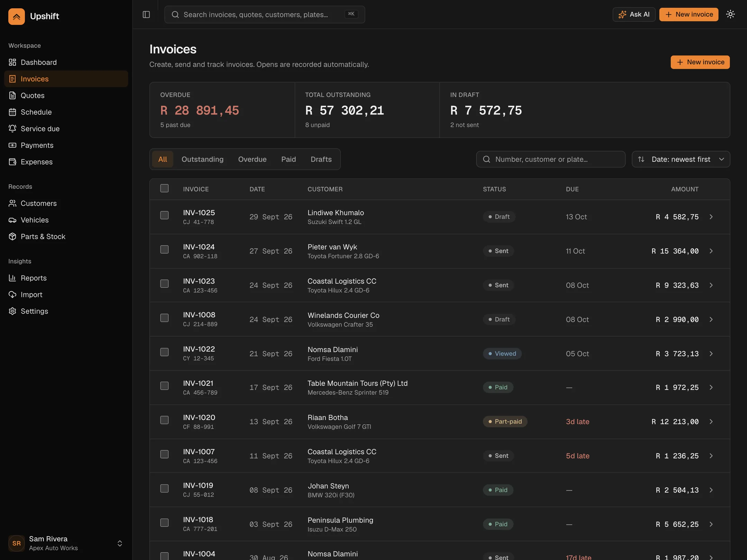Click the sparkle icon on Ask AI
747x560 pixels.
(622, 15)
